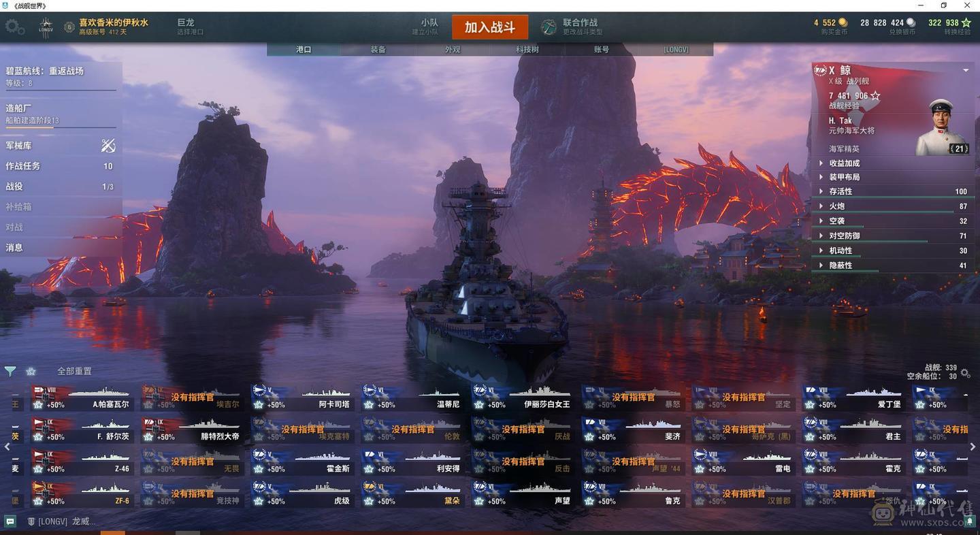
Task: Click commander H. Tak portrait
Action: tap(943, 127)
